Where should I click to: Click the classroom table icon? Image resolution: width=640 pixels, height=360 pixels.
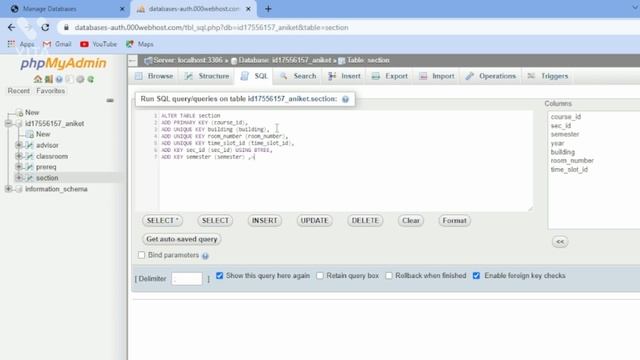tap(29, 156)
